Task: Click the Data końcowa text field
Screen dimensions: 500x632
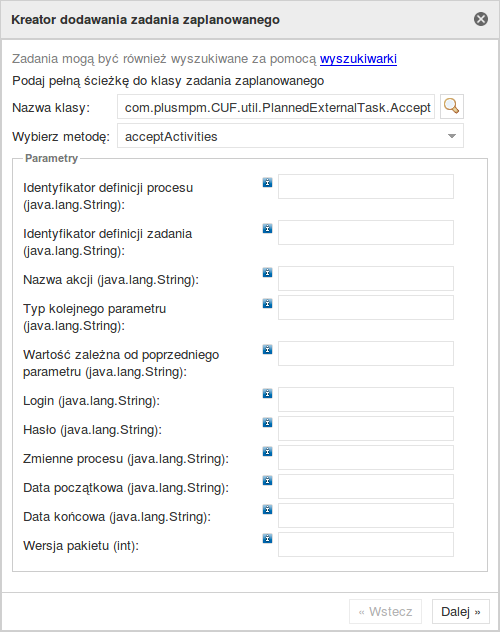Action: tap(366, 516)
